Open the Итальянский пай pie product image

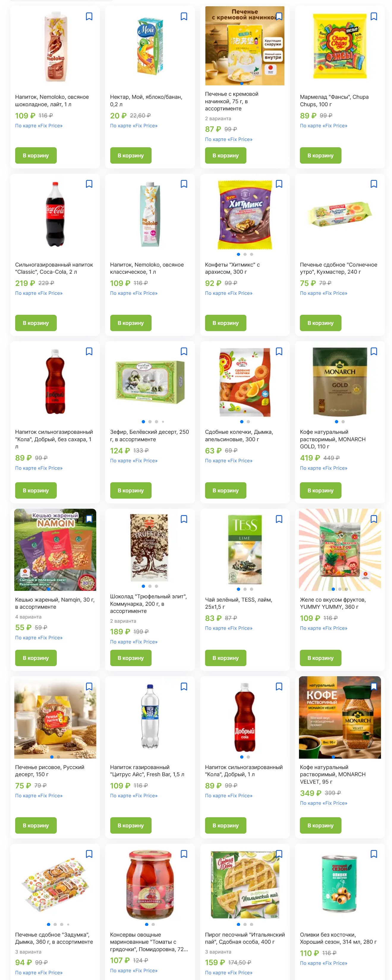point(245,885)
